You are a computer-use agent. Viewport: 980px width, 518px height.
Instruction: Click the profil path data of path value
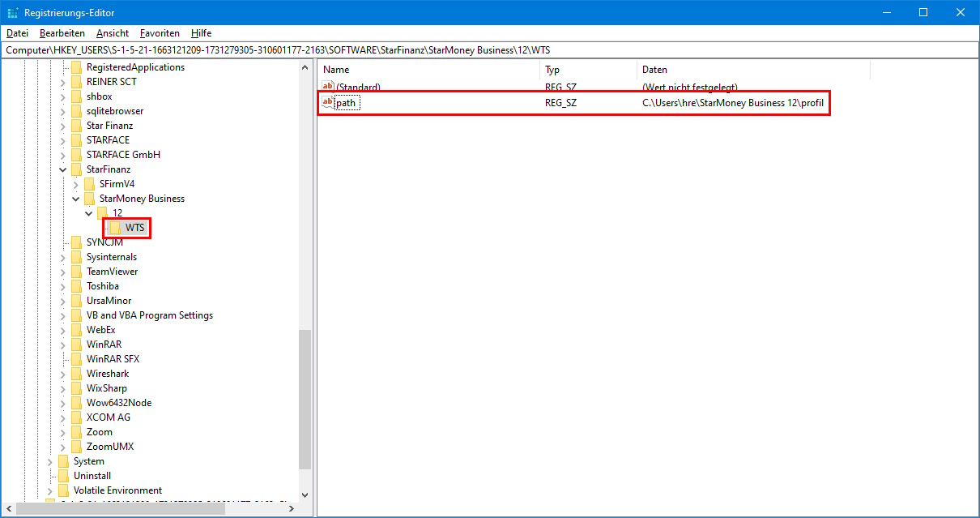[733, 103]
